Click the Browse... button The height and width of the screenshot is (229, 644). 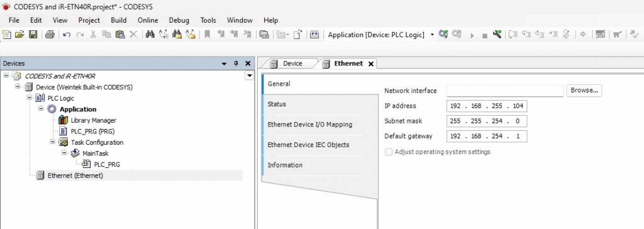tap(584, 91)
